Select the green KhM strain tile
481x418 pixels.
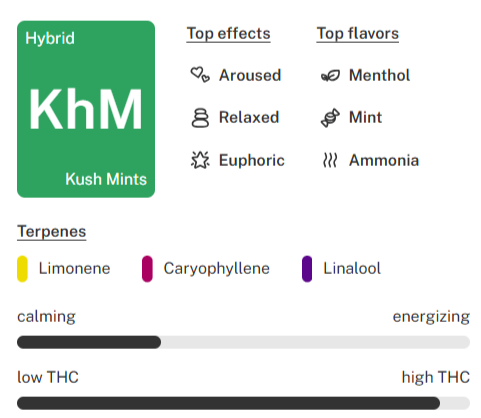pos(86,109)
